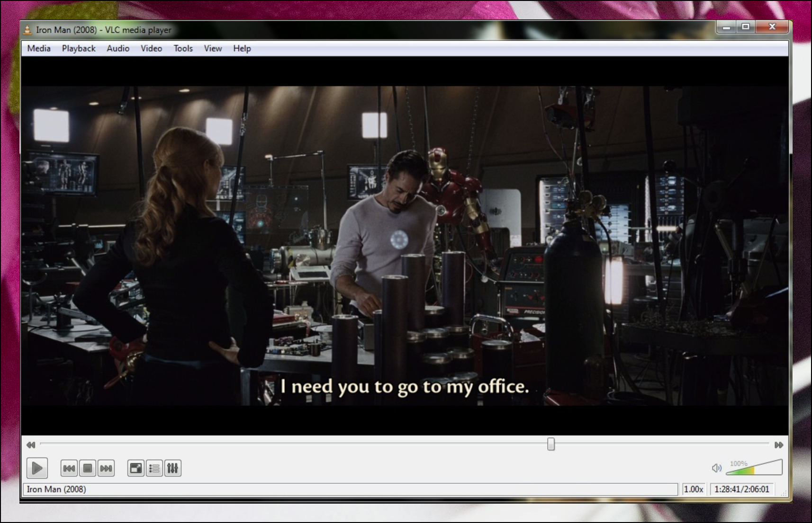Skip to previous media item

tap(69, 469)
